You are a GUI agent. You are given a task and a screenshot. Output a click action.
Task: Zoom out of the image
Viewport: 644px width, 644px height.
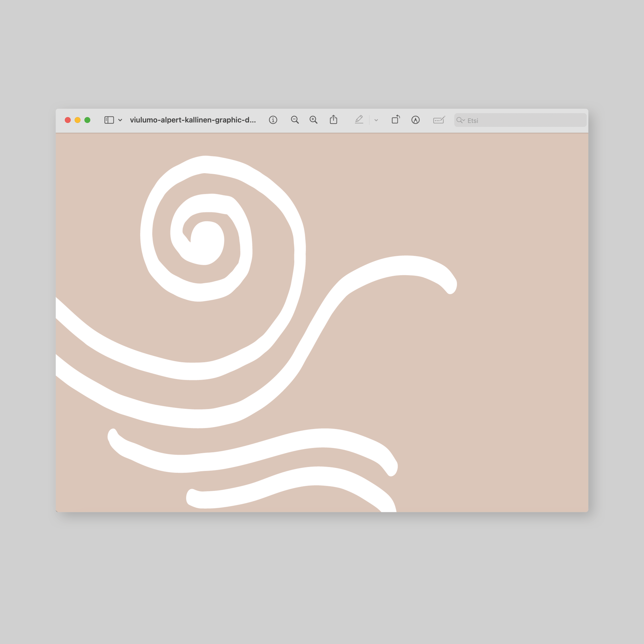[x=295, y=120]
